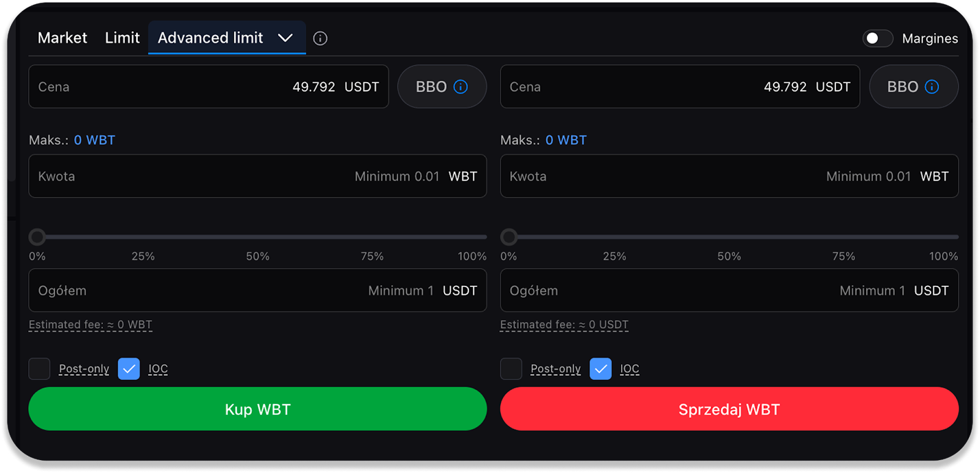The image size is (980, 473).
Task: Uncheck IOC checkbox on sell side
Action: tap(600, 369)
